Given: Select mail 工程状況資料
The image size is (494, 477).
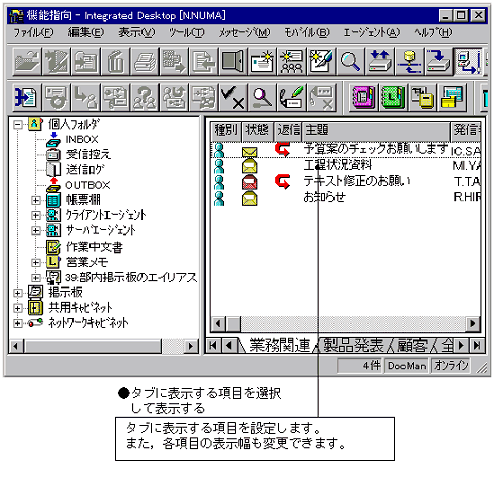Looking at the screenshot, I should click(x=337, y=165).
